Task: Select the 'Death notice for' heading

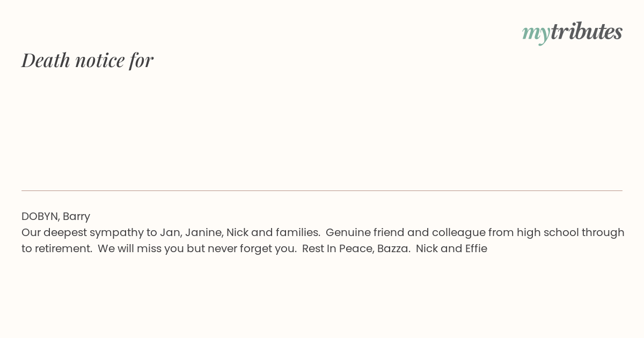Action: [87, 60]
